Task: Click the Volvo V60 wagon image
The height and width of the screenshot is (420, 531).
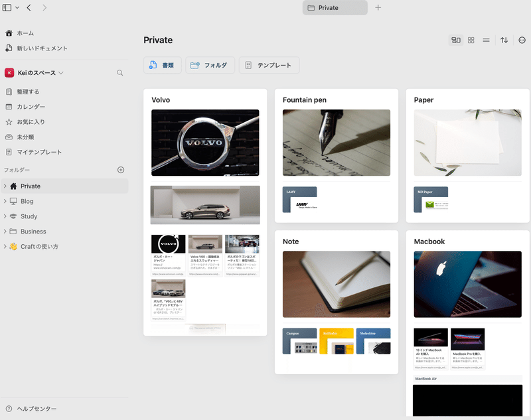Action: coord(205,205)
